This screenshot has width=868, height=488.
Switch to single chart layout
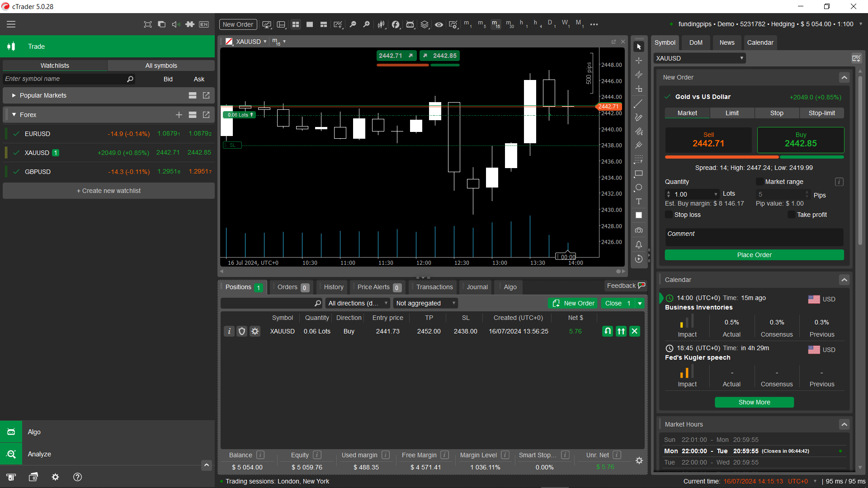310,24
